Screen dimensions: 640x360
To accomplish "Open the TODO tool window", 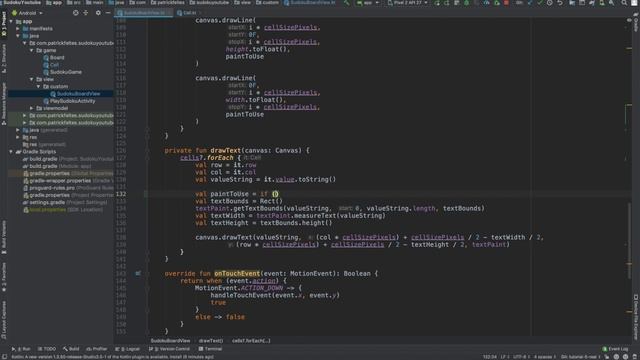I will click(x=47, y=349).
